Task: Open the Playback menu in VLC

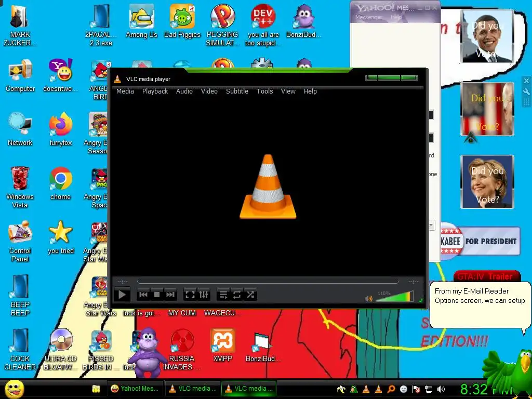Action: click(155, 91)
